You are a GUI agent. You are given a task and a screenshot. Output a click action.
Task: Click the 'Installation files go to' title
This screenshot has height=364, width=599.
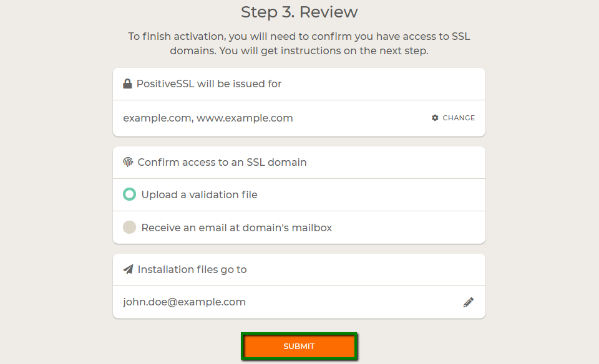pos(192,269)
